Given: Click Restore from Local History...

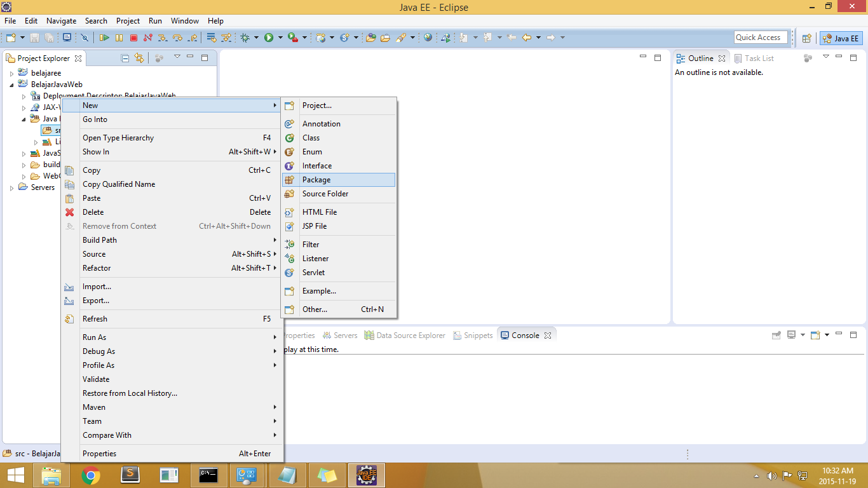Looking at the screenshot, I should pos(172,393).
